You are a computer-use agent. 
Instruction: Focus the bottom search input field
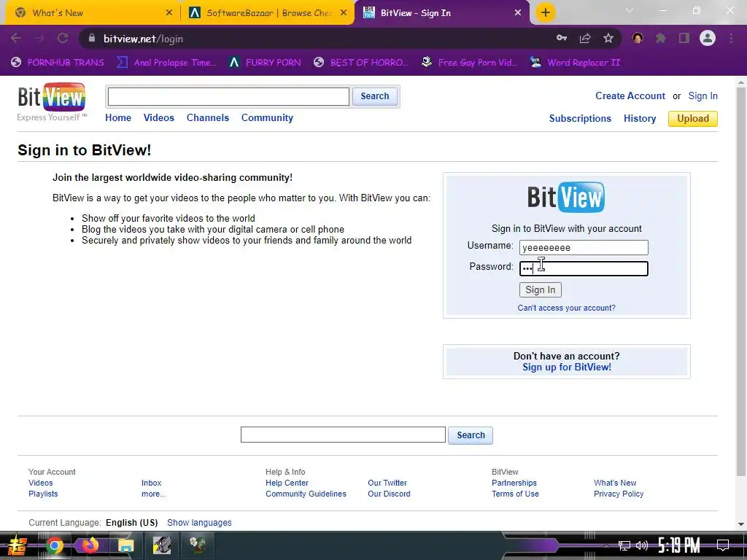click(x=343, y=435)
